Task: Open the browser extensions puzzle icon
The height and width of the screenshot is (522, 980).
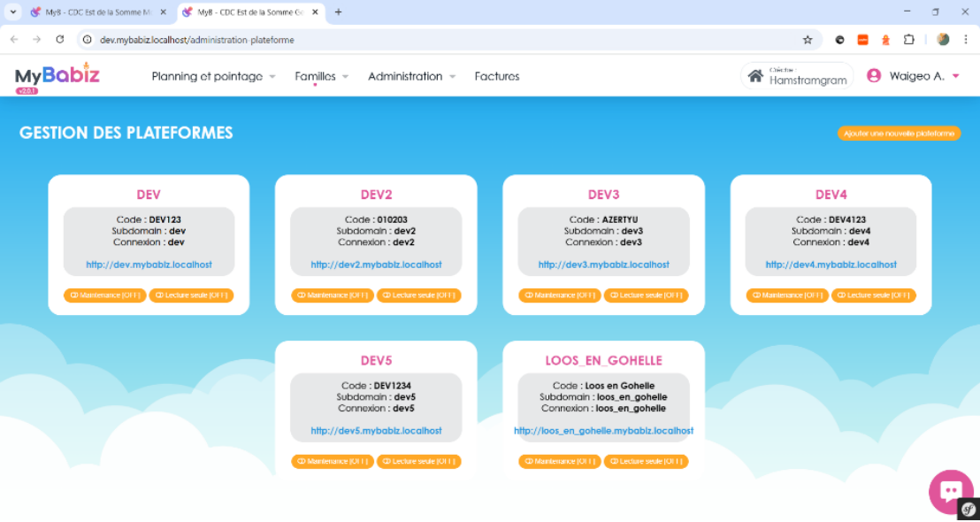Action: (907, 40)
